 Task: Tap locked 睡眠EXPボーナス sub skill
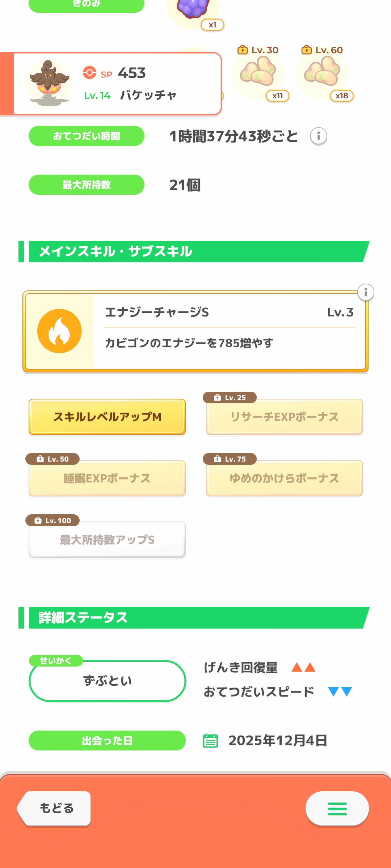point(107,478)
